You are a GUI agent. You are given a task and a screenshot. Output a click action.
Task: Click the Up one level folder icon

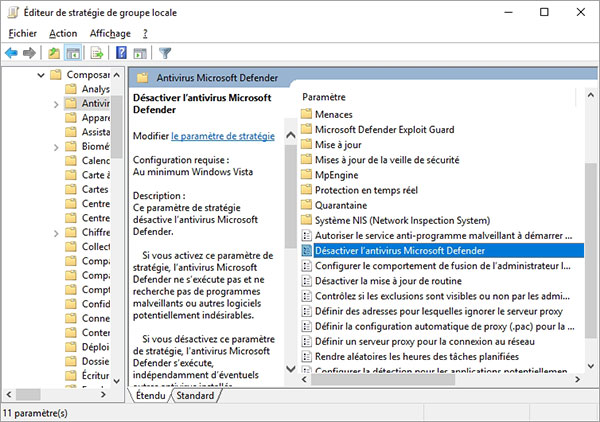pos(54,53)
